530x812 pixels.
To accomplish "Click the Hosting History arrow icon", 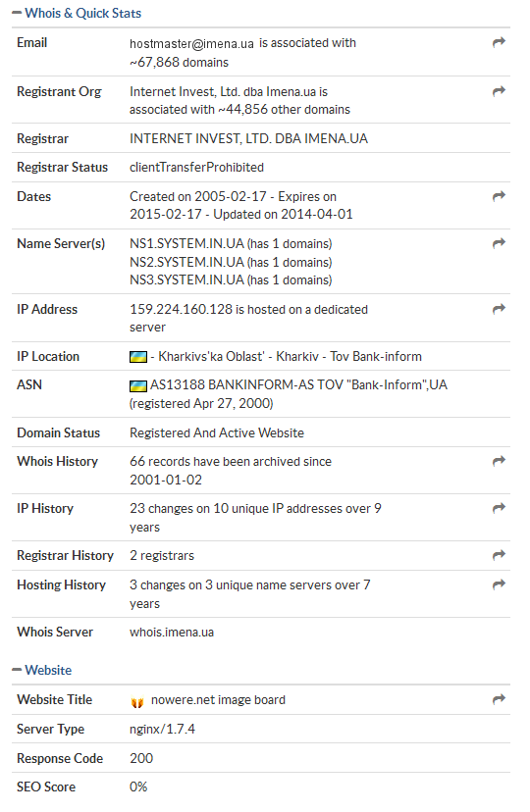I will point(499,584).
